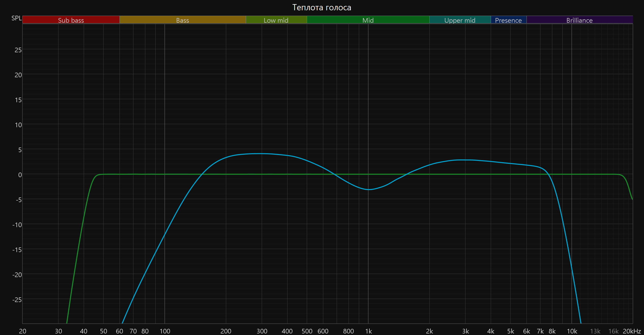Click the 25 dB level axis label

tap(18, 50)
